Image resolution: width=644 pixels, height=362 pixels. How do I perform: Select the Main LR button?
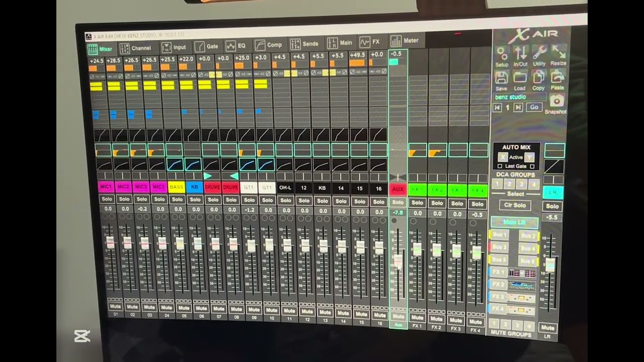[x=514, y=222]
